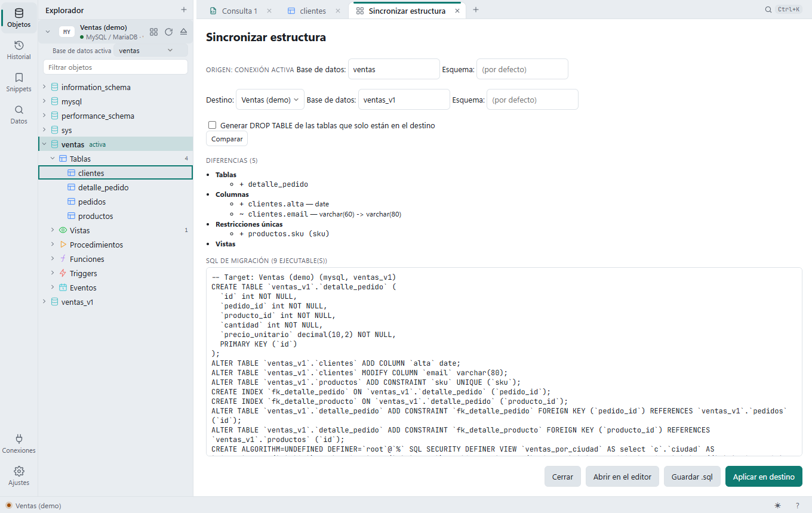The width and height of the screenshot is (812, 513).
Task: Click the origin Base de datos field ventas
Action: point(394,69)
